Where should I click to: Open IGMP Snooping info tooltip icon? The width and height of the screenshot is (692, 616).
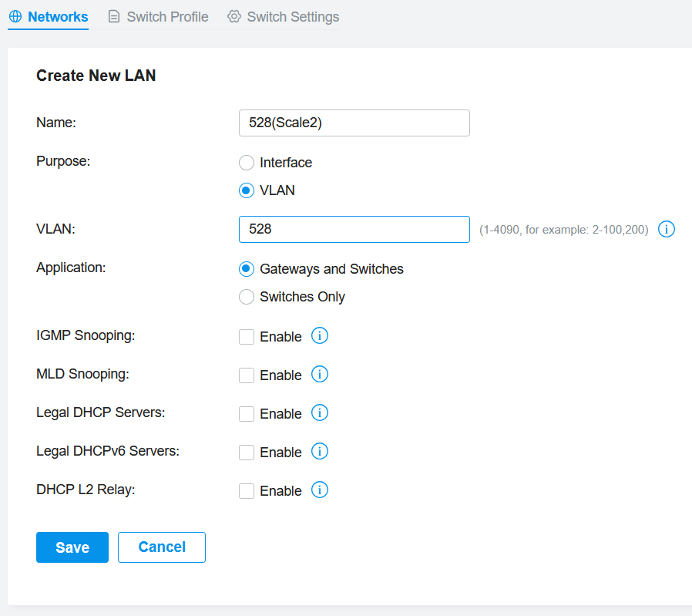[x=320, y=335]
